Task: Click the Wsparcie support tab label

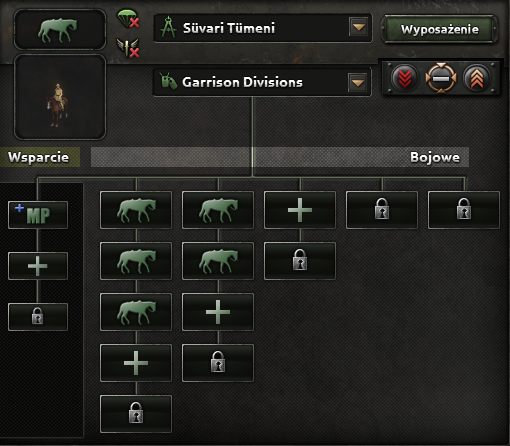Action: click(39, 157)
